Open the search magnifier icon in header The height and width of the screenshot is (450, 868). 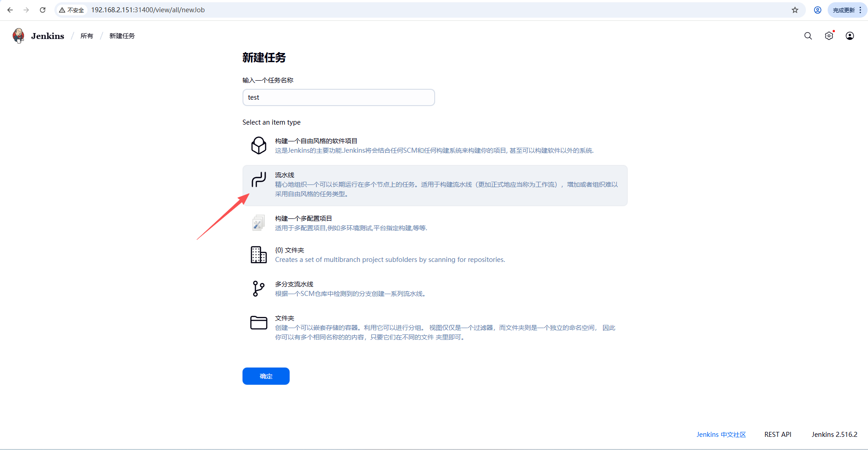[808, 36]
